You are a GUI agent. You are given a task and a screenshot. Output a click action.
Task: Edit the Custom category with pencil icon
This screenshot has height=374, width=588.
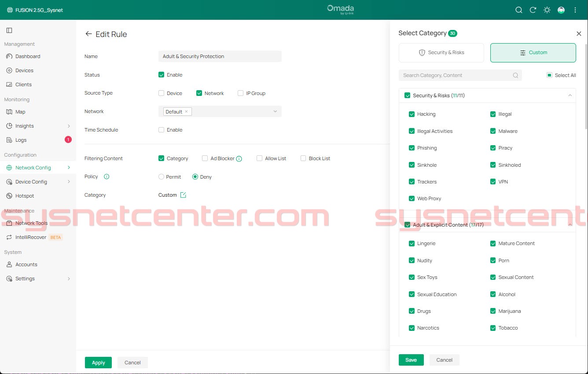click(183, 195)
